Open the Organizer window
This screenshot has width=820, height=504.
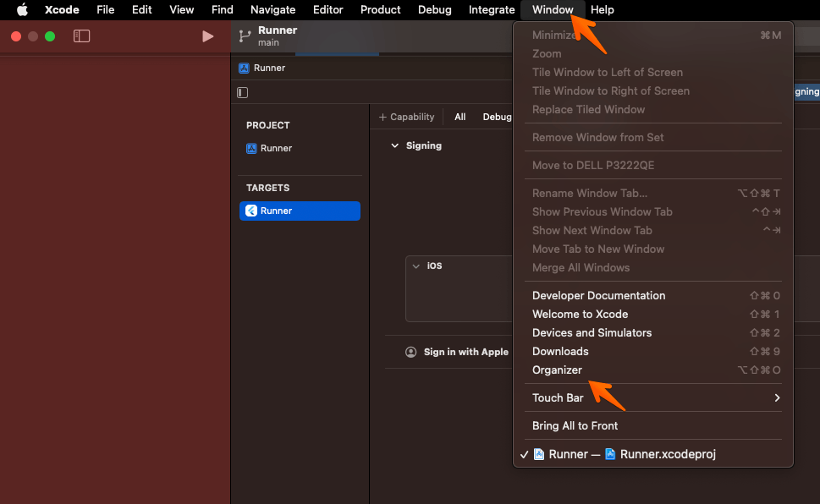[653, 370]
